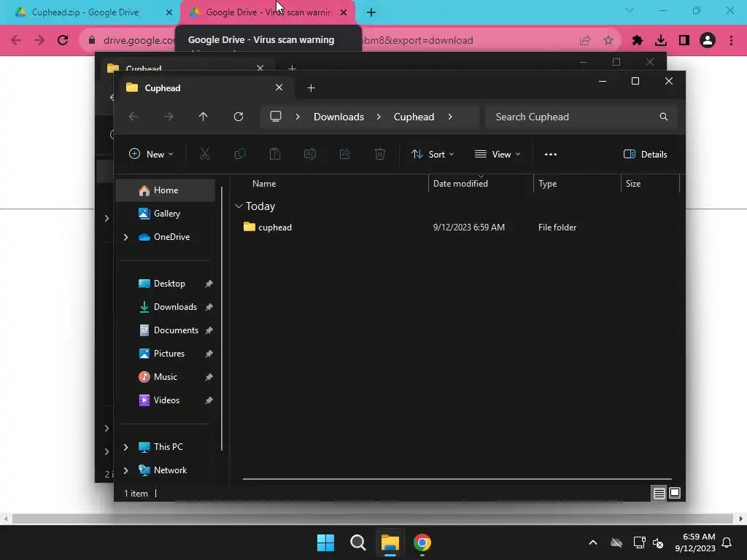Viewport: 747px width, 560px height.
Task: Click the Copy icon in Explorer toolbar
Action: click(x=239, y=154)
